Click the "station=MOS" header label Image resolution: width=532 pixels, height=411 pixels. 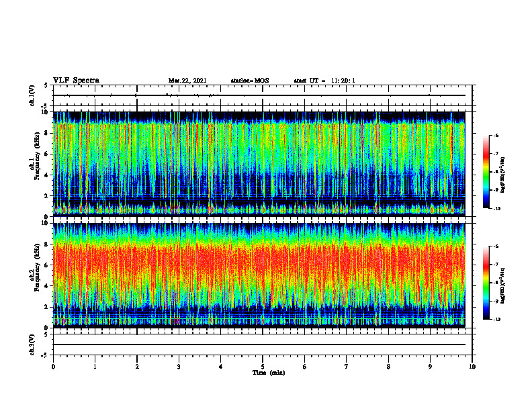pos(250,81)
